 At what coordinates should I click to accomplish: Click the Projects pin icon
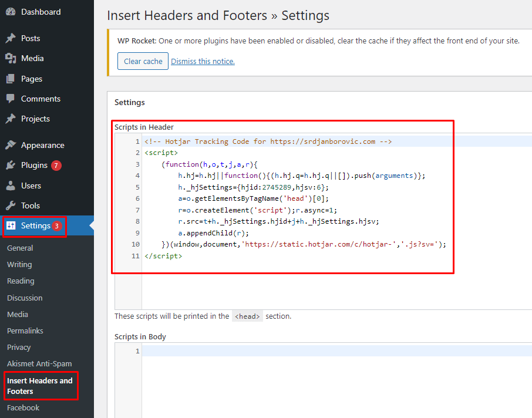(11, 119)
